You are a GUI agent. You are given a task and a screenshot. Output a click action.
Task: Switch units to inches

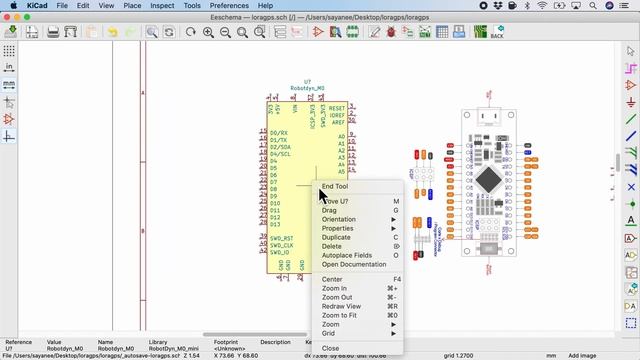click(9, 67)
